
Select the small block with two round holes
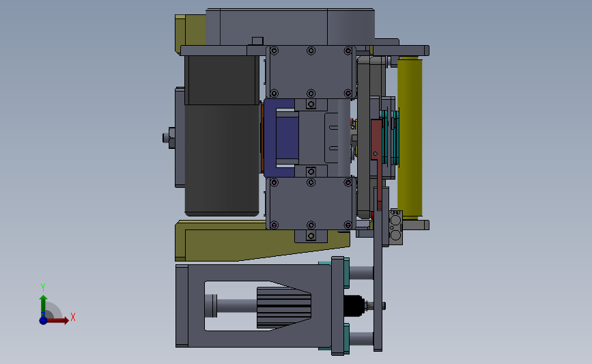[395, 227]
